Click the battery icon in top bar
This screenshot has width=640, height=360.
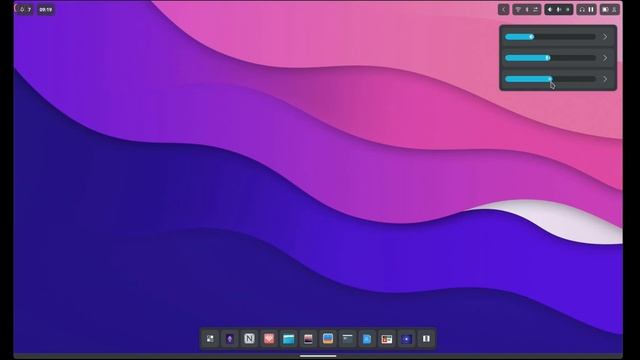[x=605, y=9]
